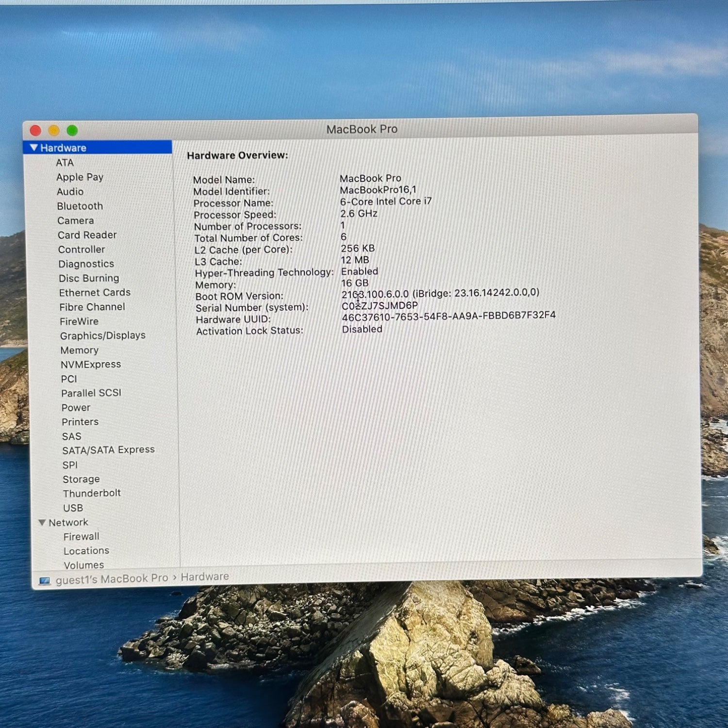Click the computer icon in path bar
This screenshot has width=728, height=728.
coord(45,580)
